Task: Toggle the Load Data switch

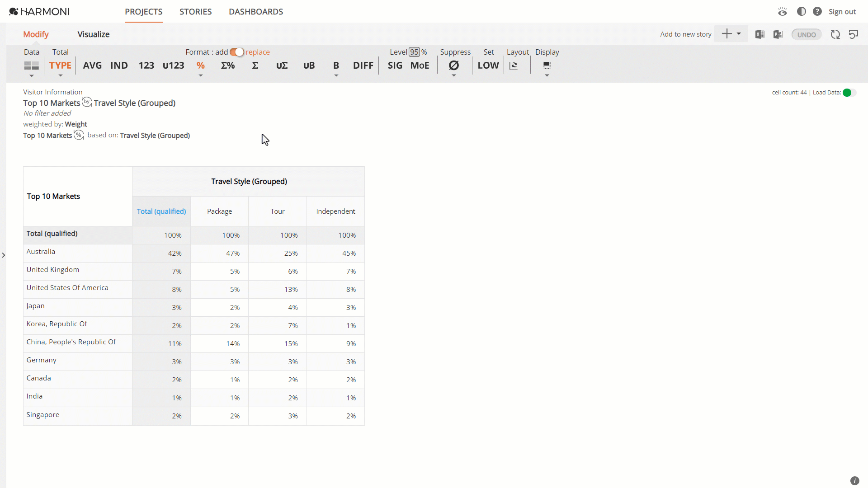Action: [849, 93]
